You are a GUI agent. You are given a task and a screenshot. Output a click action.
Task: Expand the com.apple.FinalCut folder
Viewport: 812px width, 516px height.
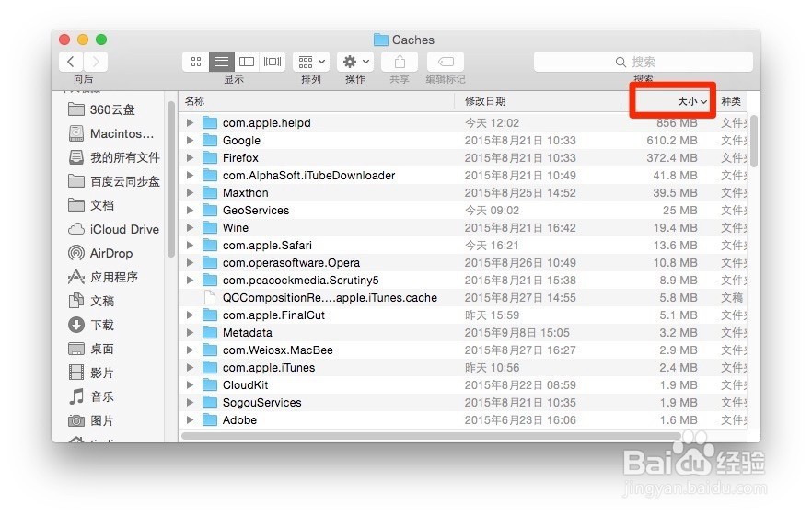190,315
